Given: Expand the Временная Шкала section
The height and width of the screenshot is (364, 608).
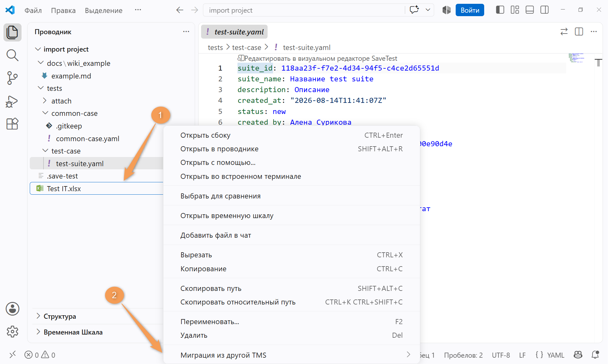Looking at the screenshot, I should click(38, 332).
